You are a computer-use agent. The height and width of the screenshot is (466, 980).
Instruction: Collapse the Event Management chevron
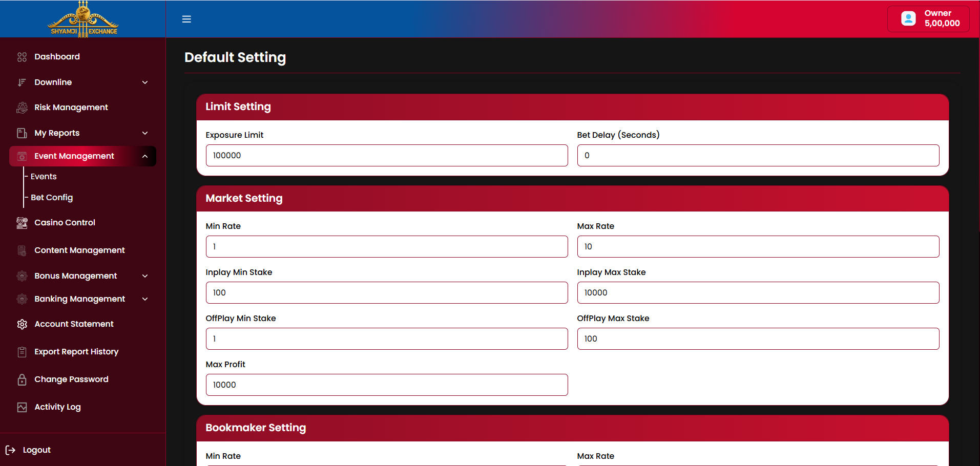tap(145, 156)
